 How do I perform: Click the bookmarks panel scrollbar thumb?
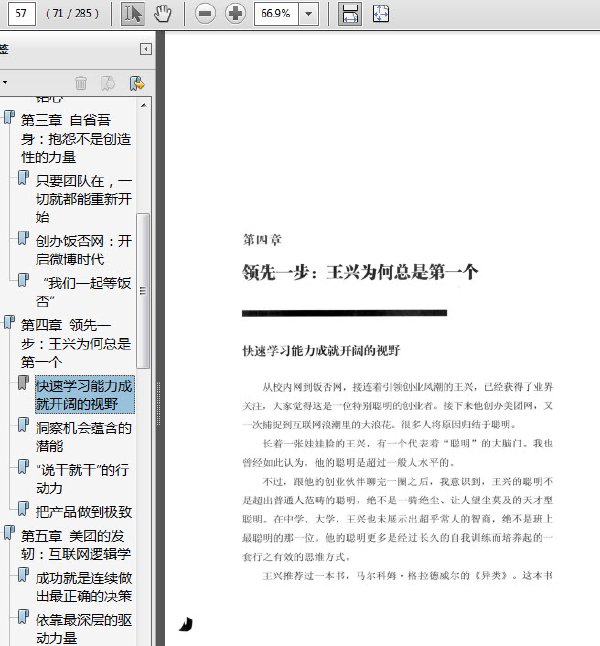click(x=143, y=290)
